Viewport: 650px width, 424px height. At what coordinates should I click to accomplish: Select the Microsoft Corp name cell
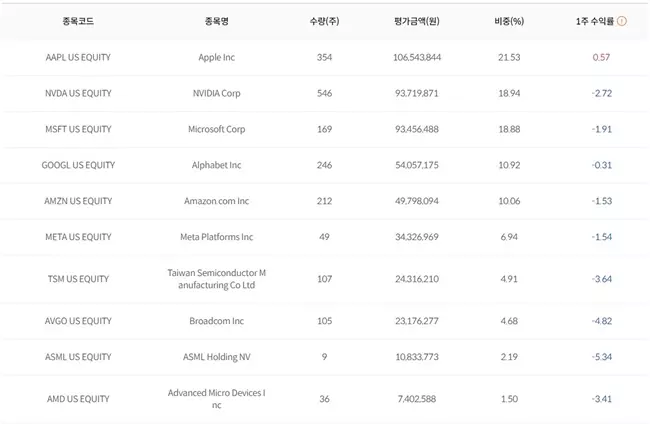pyautogui.click(x=216, y=129)
